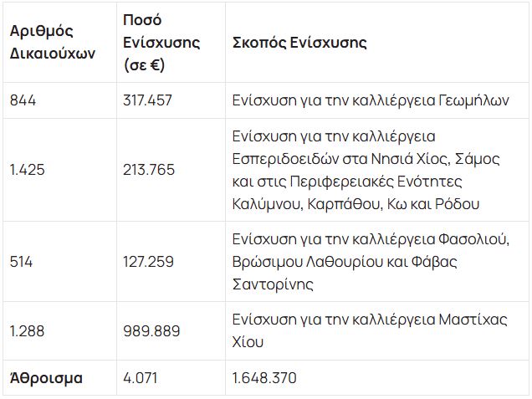532x399 pixels.
Task: Click the grand total 1.648.370
Action: pos(264,378)
